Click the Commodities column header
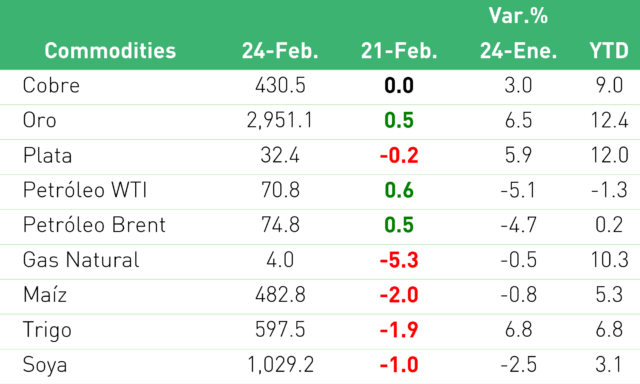 tap(110, 51)
